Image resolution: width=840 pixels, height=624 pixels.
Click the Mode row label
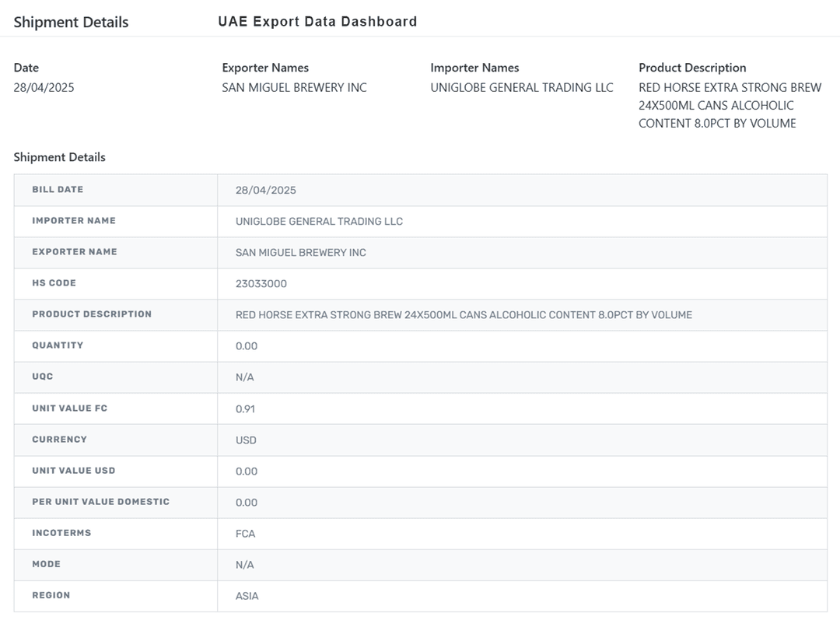pos(46,564)
